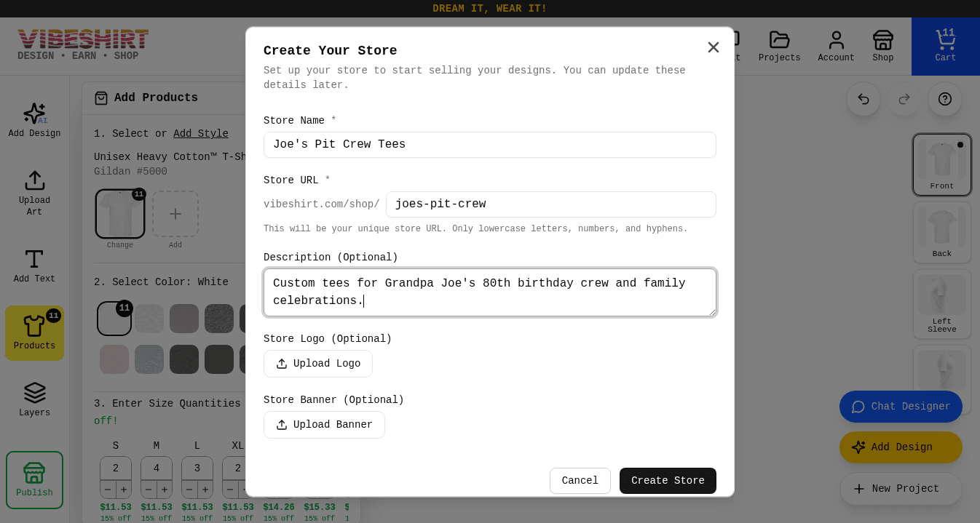Click the Upload Banner arrow icon

(282, 425)
